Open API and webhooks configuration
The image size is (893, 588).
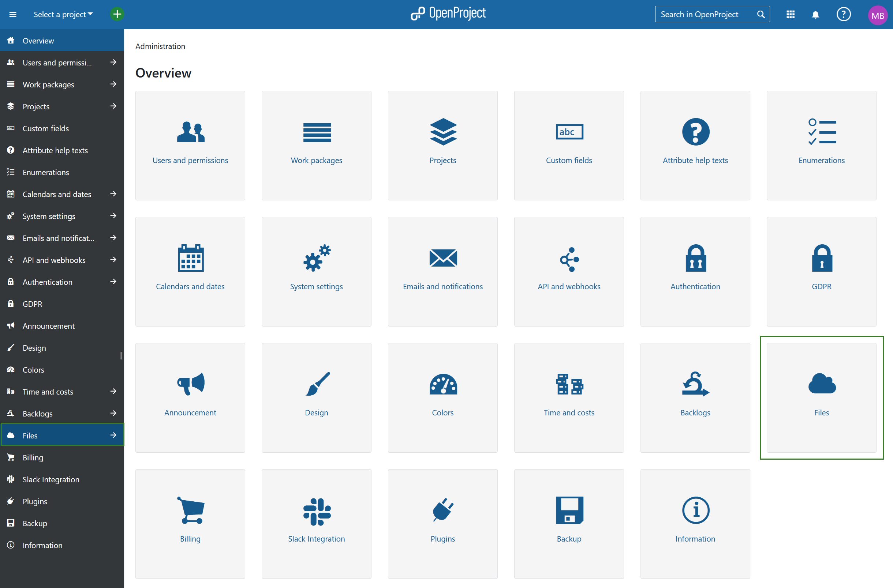click(x=569, y=272)
